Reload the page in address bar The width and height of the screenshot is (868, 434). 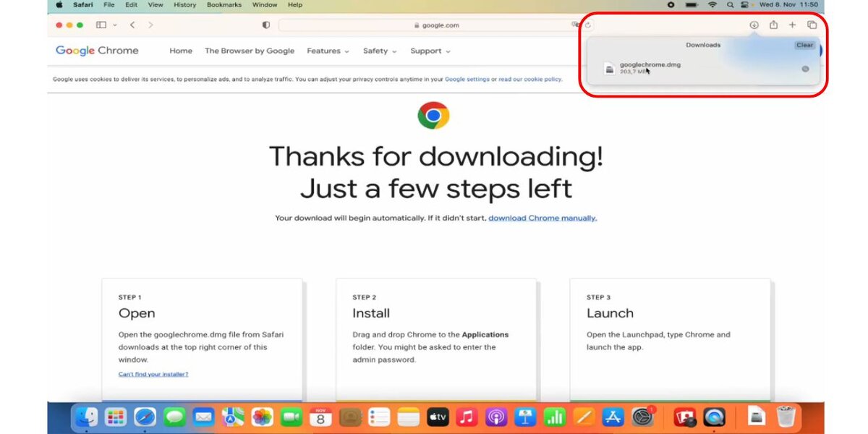588,25
